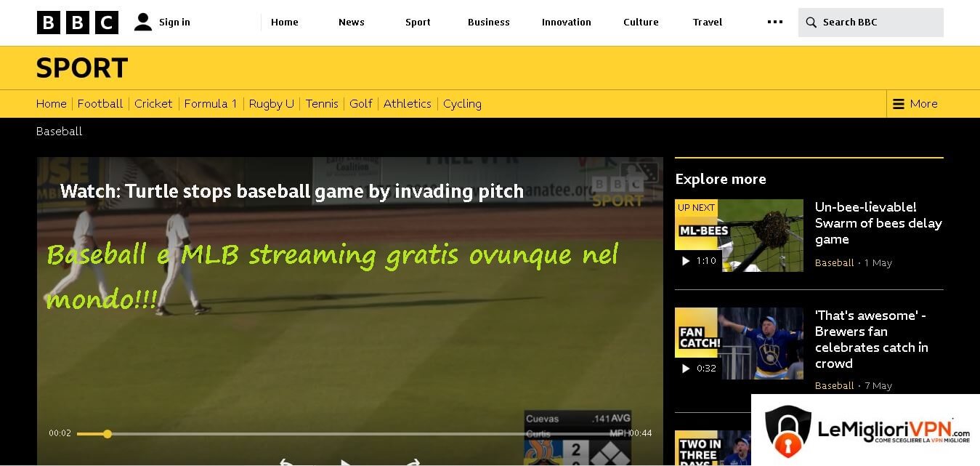Open the Cycling sport tab
980x466 pixels.
coord(462,104)
